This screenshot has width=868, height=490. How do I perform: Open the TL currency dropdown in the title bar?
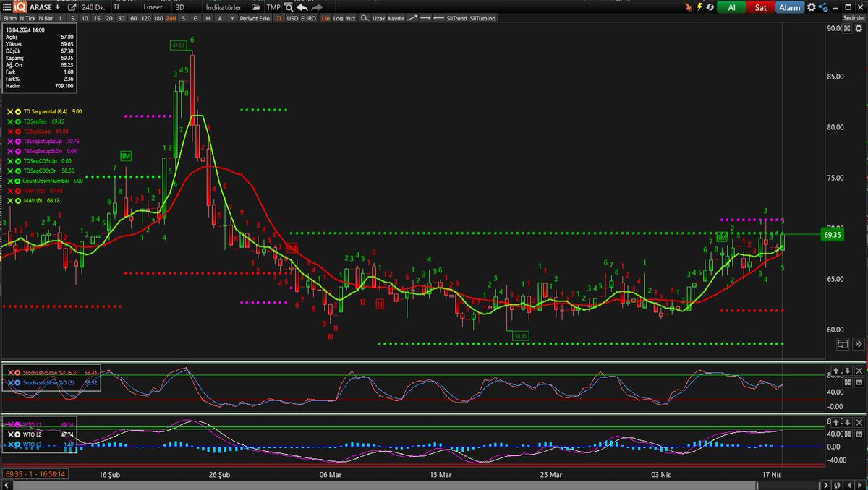click(x=127, y=7)
